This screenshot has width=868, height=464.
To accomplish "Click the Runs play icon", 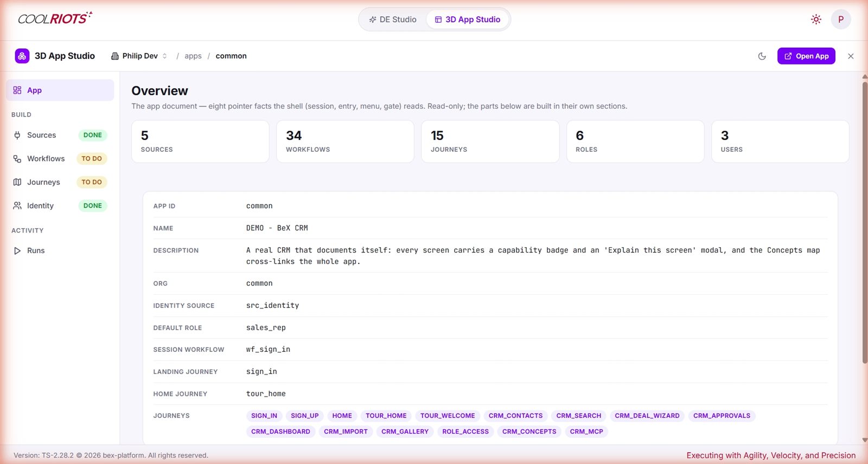I will pyautogui.click(x=17, y=250).
